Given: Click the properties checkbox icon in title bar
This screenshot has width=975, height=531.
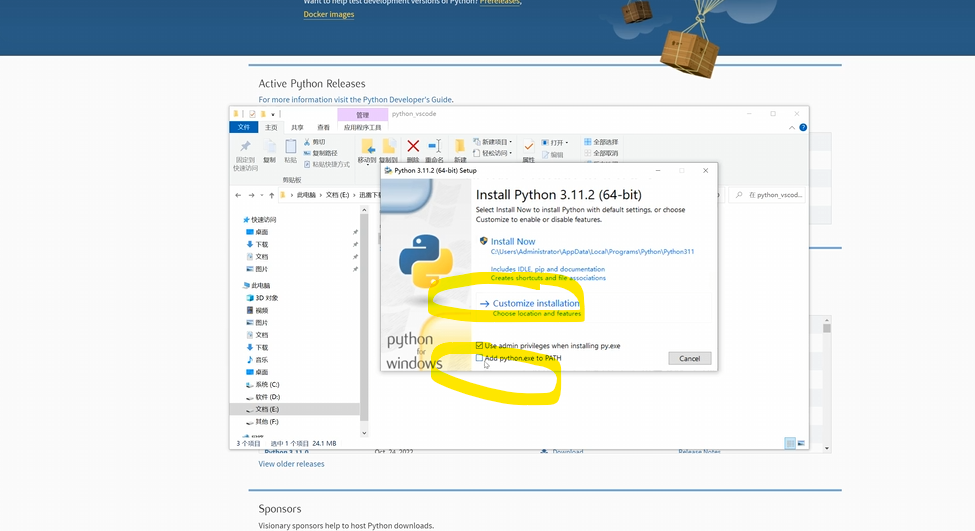Looking at the screenshot, I should coord(252,114).
